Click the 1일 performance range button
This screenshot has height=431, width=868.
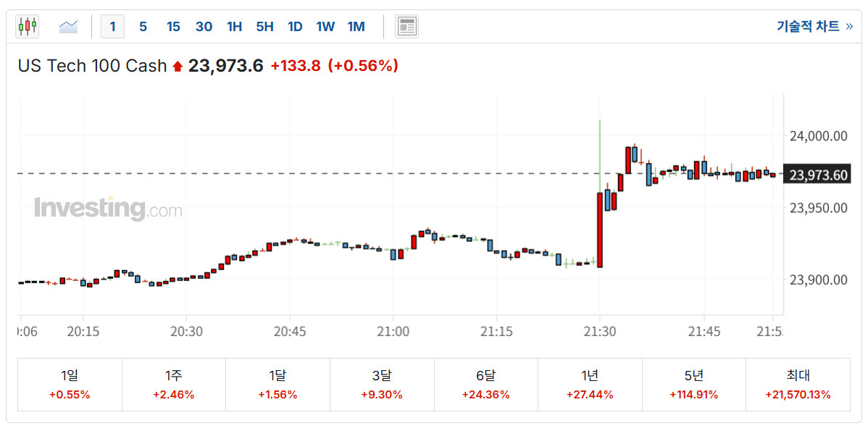tap(70, 385)
